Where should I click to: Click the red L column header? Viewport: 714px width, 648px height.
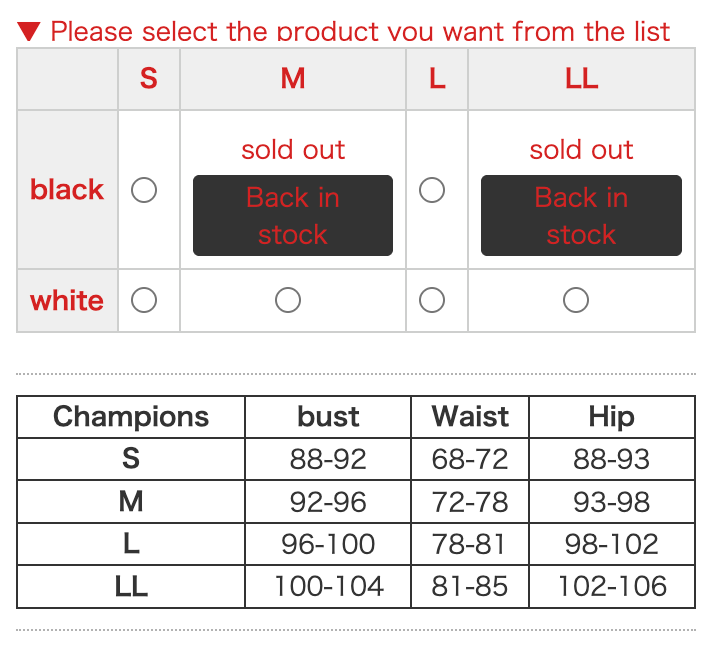pos(437,78)
